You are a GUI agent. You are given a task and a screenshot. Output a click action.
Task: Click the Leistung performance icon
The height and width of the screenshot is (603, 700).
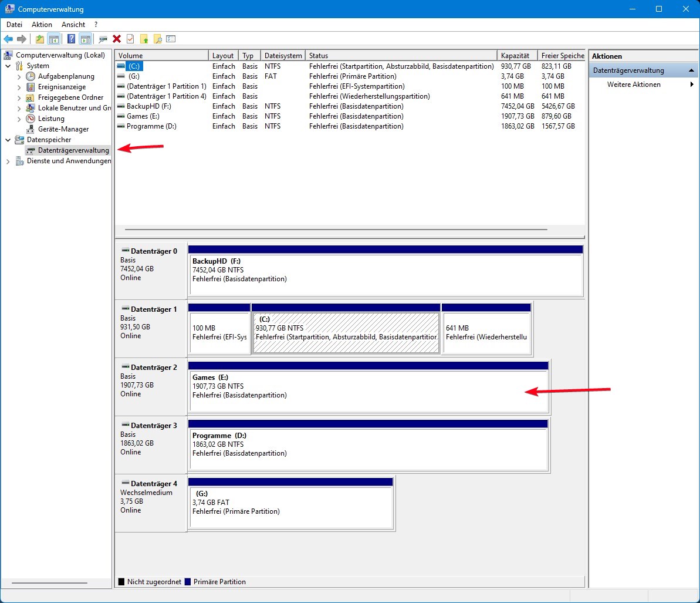click(31, 119)
